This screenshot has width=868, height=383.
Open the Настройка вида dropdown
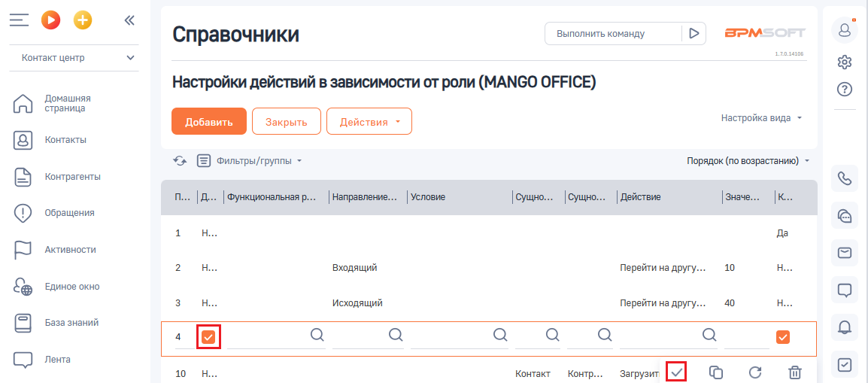pyautogui.click(x=762, y=118)
